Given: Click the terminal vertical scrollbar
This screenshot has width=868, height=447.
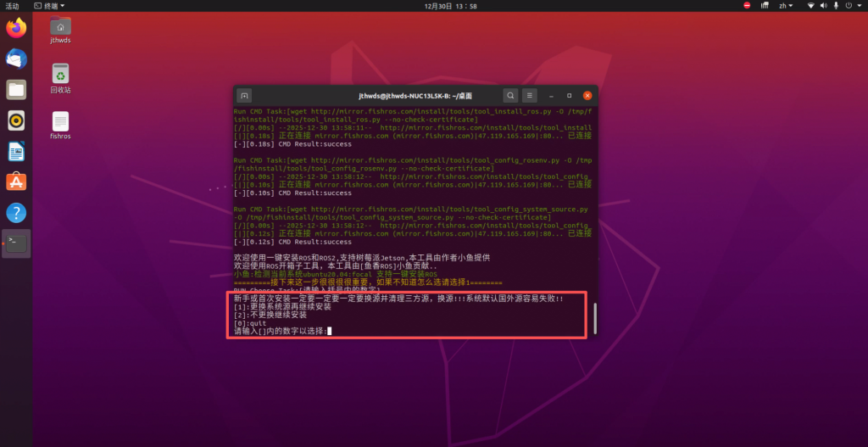Looking at the screenshot, I should 594,317.
